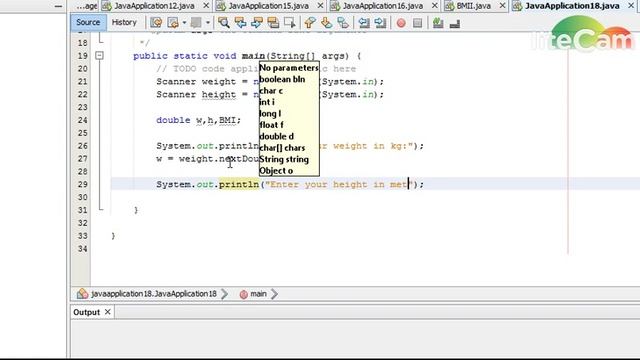
Task: Jump to last edit location icon
Action: pos(156,23)
